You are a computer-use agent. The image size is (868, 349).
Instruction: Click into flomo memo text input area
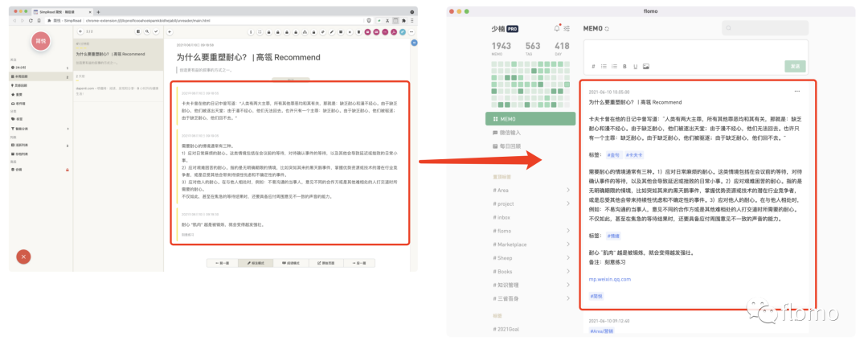point(696,50)
